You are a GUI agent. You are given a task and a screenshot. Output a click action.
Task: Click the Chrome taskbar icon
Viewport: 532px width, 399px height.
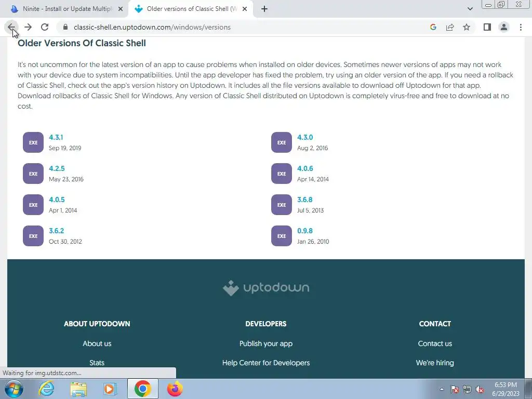[142, 389]
